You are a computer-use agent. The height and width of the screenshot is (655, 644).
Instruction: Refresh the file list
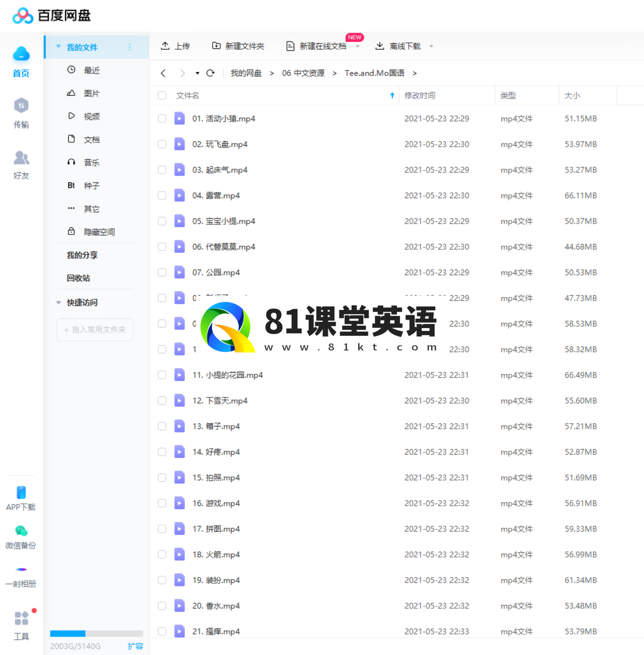[x=211, y=73]
